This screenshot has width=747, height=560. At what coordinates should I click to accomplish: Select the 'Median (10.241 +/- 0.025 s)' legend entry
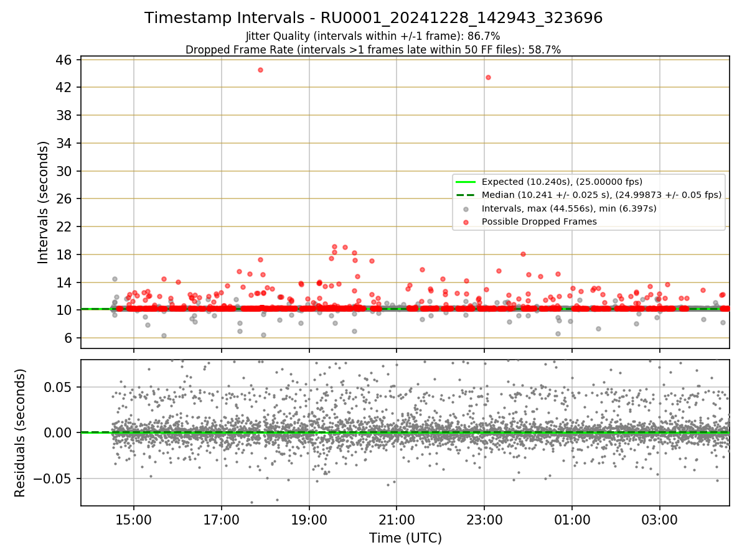[x=601, y=195]
